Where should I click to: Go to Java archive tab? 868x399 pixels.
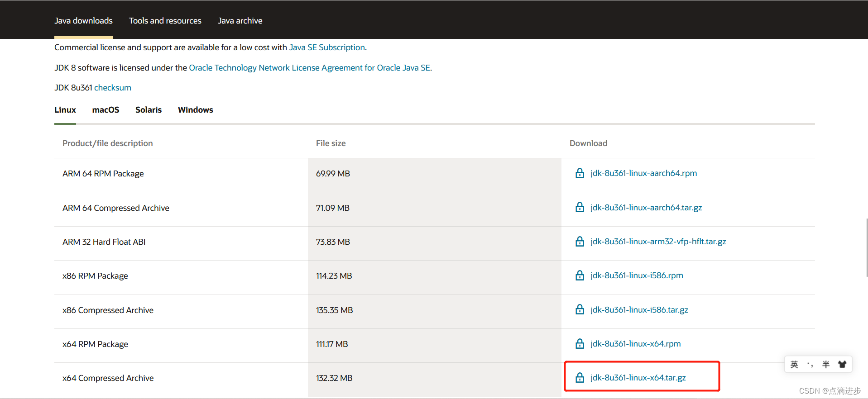pyautogui.click(x=240, y=21)
